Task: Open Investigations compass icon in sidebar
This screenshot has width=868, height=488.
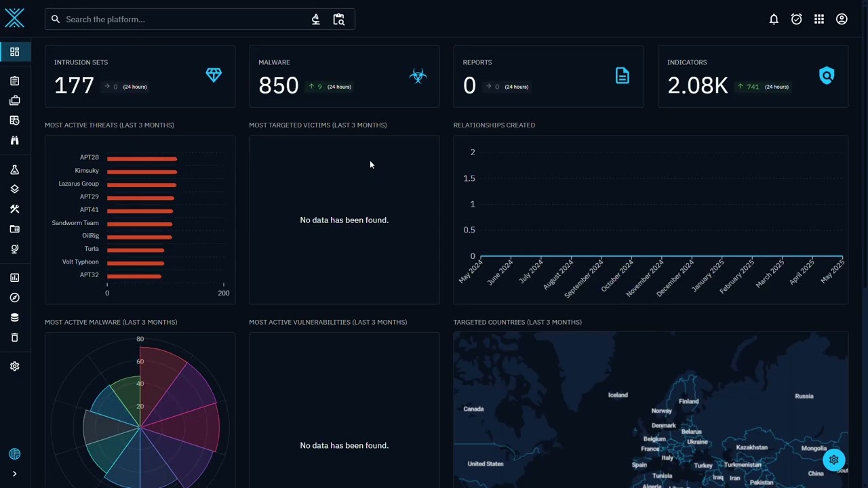Action: tap(14, 298)
